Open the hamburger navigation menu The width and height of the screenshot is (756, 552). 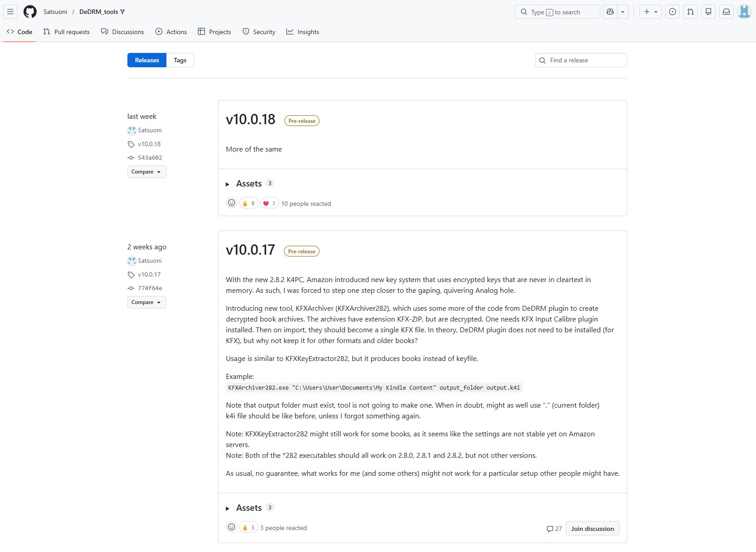10,12
